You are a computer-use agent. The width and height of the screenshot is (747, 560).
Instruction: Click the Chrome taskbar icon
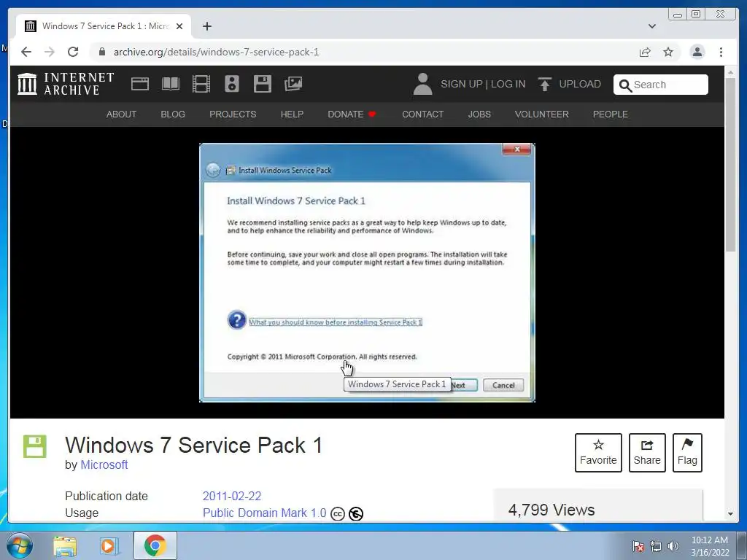point(155,545)
